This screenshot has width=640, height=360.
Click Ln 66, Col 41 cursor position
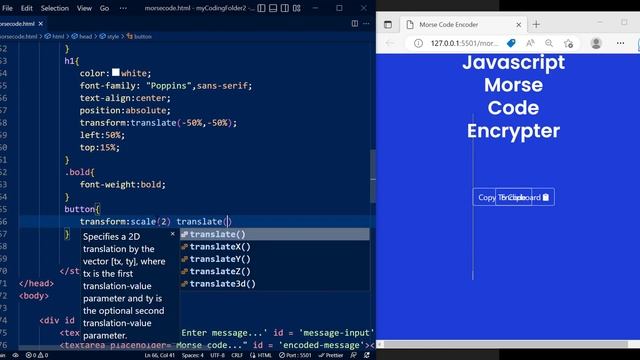(160, 355)
